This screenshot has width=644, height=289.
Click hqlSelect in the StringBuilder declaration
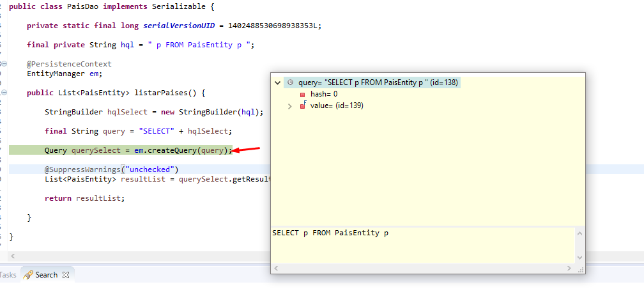[x=127, y=112]
